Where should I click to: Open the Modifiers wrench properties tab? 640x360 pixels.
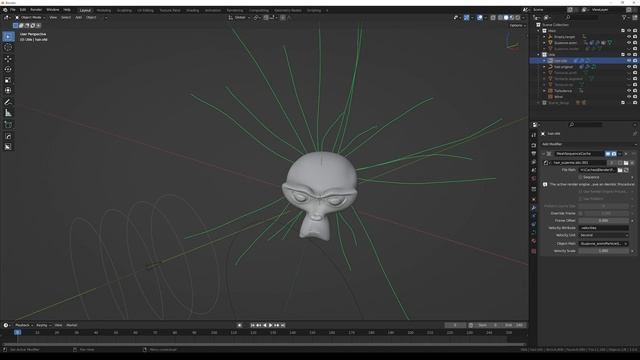point(533,208)
